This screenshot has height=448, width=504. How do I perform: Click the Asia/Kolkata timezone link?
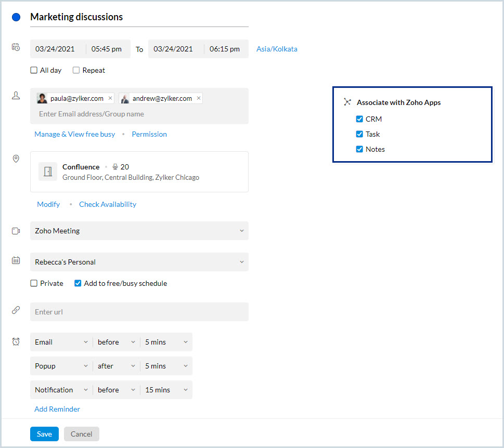coord(277,49)
